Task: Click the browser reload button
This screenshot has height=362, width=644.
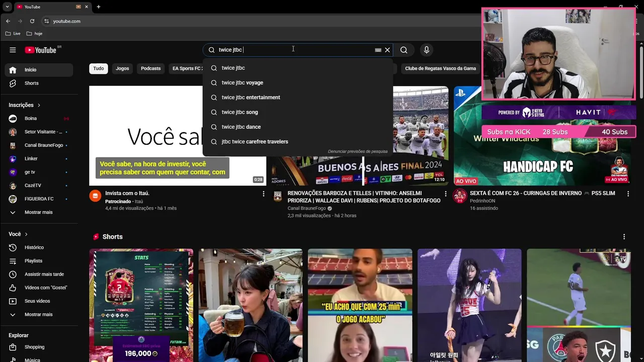Action: 32,21
